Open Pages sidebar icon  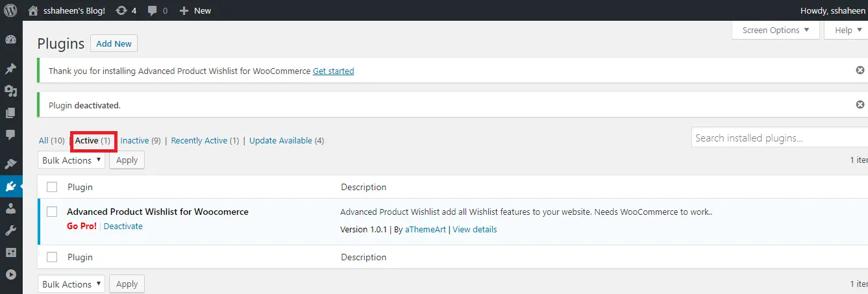click(x=10, y=113)
